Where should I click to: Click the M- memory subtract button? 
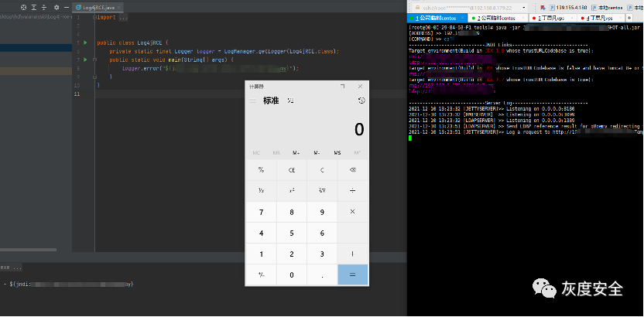pyautogui.click(x=317, y=153)
